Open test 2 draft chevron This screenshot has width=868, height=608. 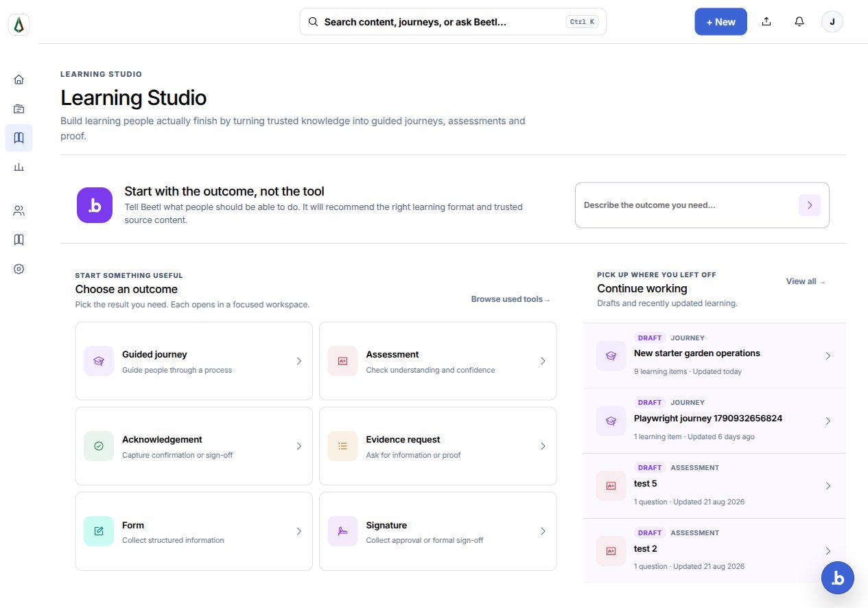[x=828, y=551]
